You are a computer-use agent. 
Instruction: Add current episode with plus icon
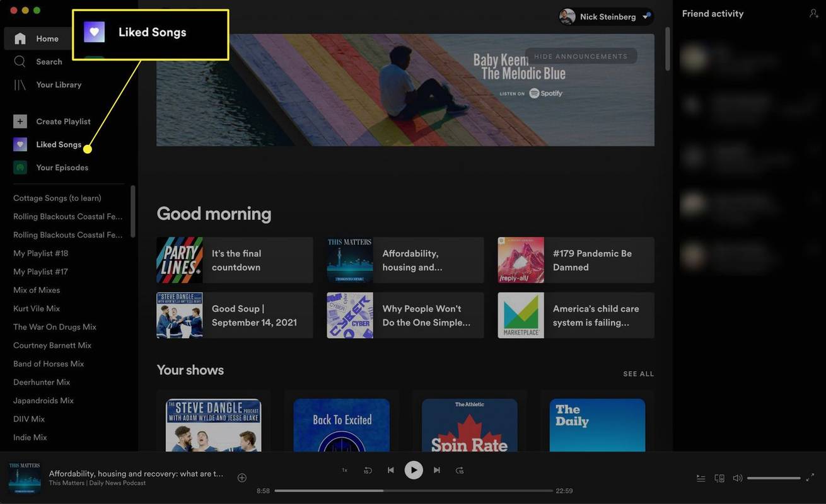point(241,478)
